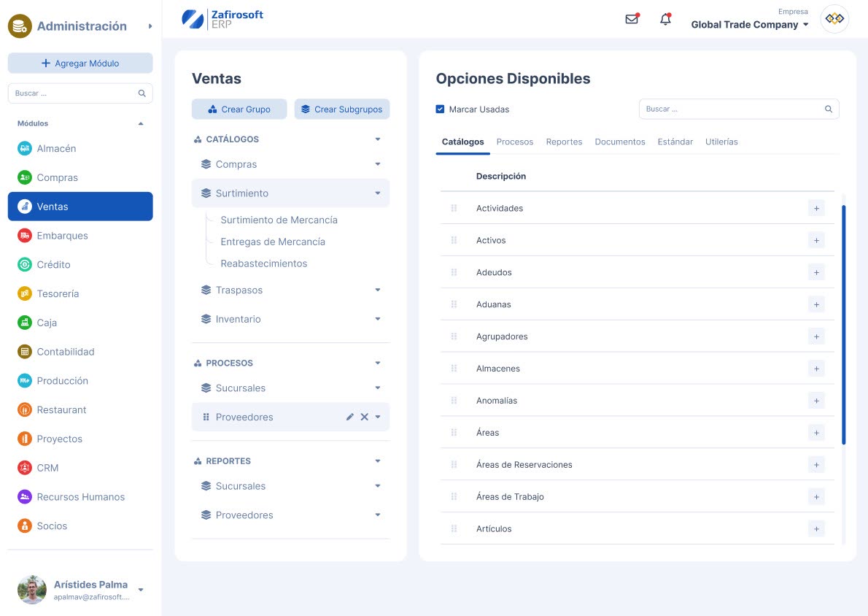
Task: Click the Agregar Módulo button
Action: click(x=80, y=63)
